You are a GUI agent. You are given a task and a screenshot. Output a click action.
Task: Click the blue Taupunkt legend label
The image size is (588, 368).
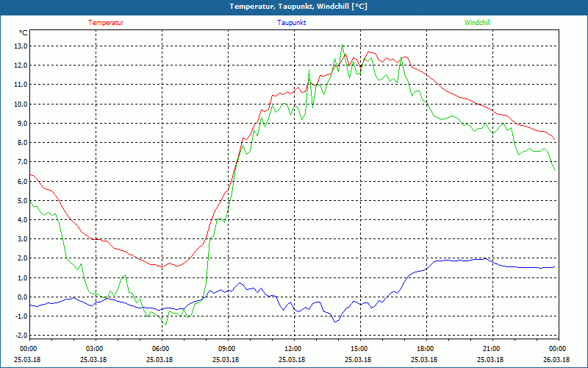pyautogui.click(x=291, y=23)
